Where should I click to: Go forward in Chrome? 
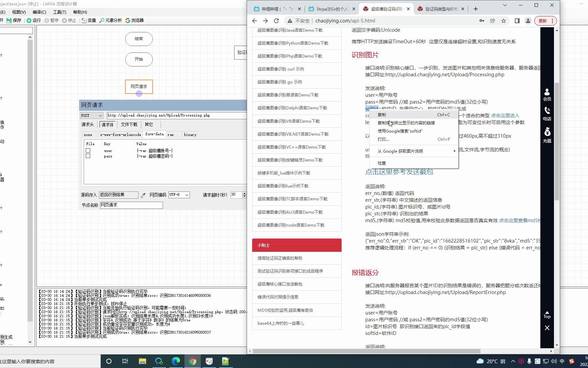pyautogui.click(x=265, y=21)
